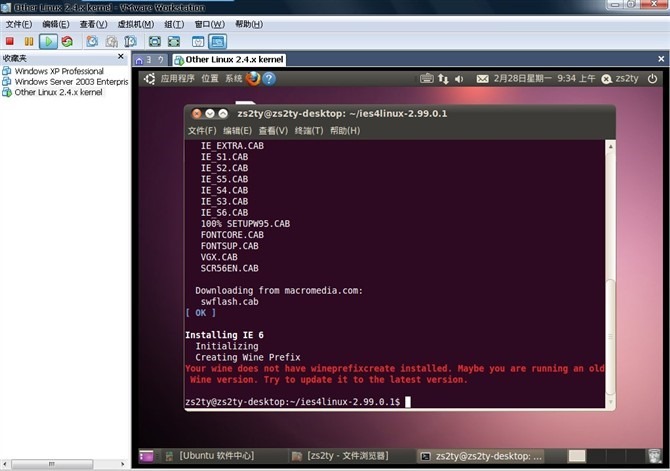Click the blue help icon in panel
The width and height of the screenshot is (670, 471).
coord(269,79)
